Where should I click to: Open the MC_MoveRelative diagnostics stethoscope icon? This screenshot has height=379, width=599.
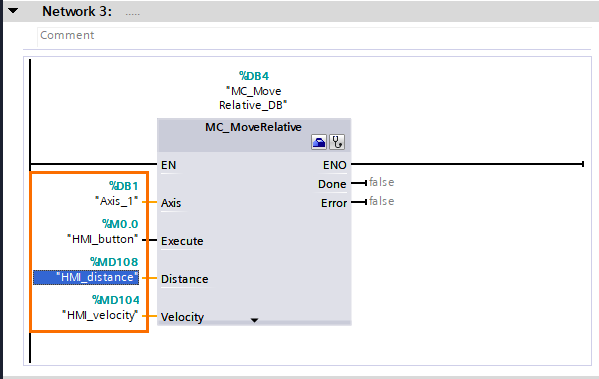337,142
